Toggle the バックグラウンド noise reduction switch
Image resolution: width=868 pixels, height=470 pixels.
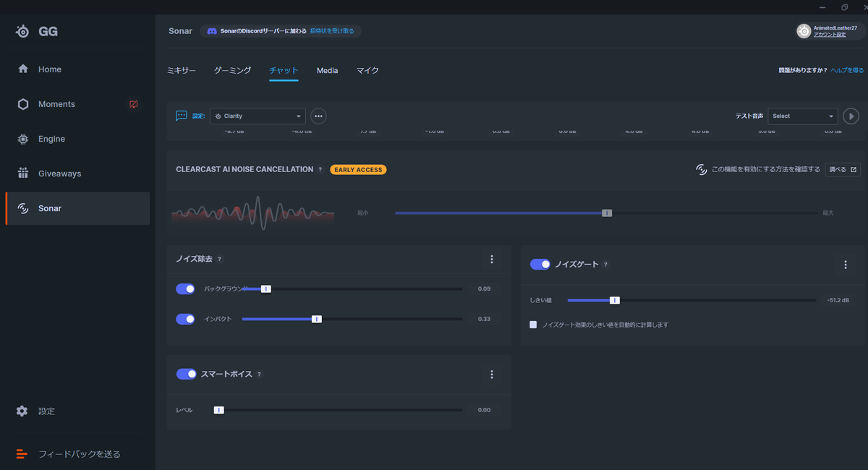[186, 289]
